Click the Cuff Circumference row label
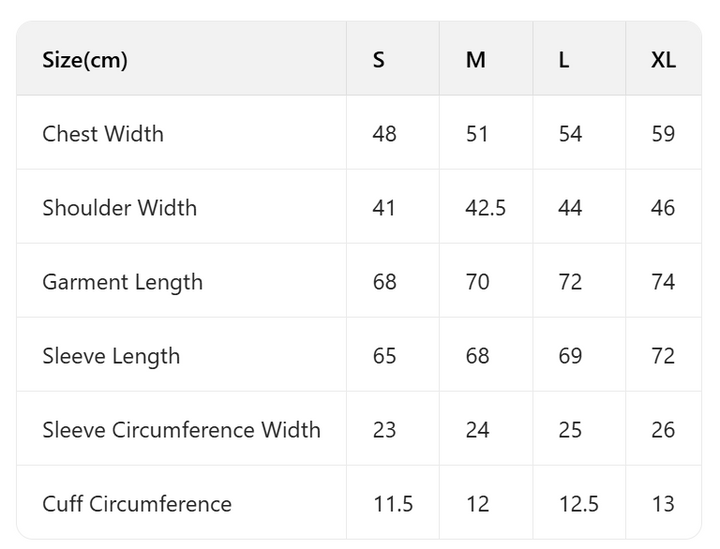This screenshot has height=549, width=720. click(x=137, y=504)
